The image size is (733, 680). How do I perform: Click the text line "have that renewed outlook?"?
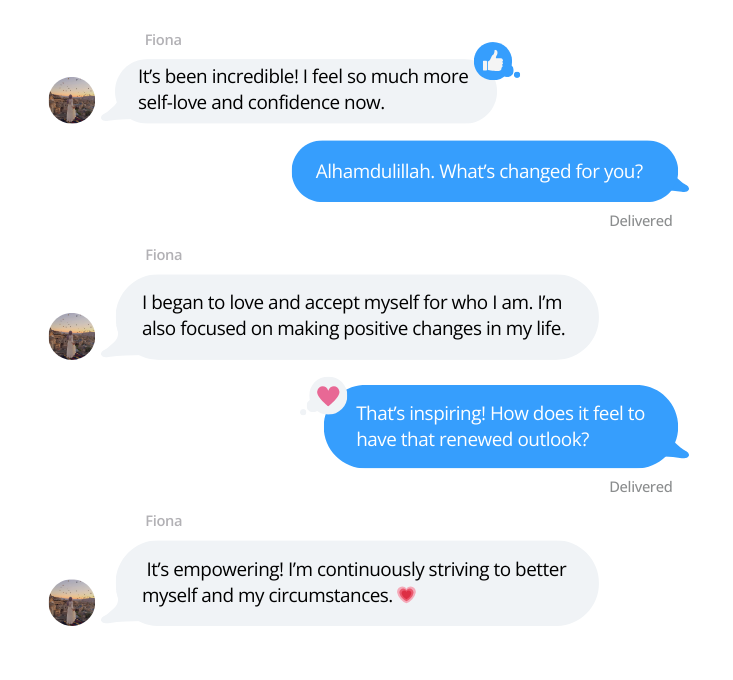[472, 440]
